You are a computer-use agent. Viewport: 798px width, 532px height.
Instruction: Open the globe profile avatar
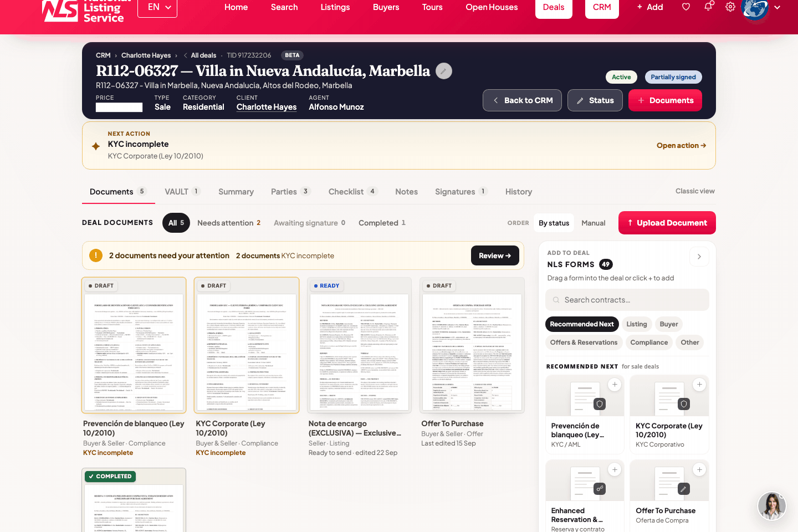pyautogui.click(x=755, y=8)
